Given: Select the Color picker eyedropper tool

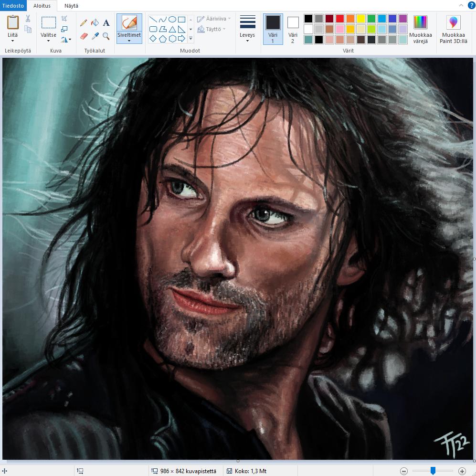Looking at the screenshot, I should pyautogui.click(x=95, y=36).
